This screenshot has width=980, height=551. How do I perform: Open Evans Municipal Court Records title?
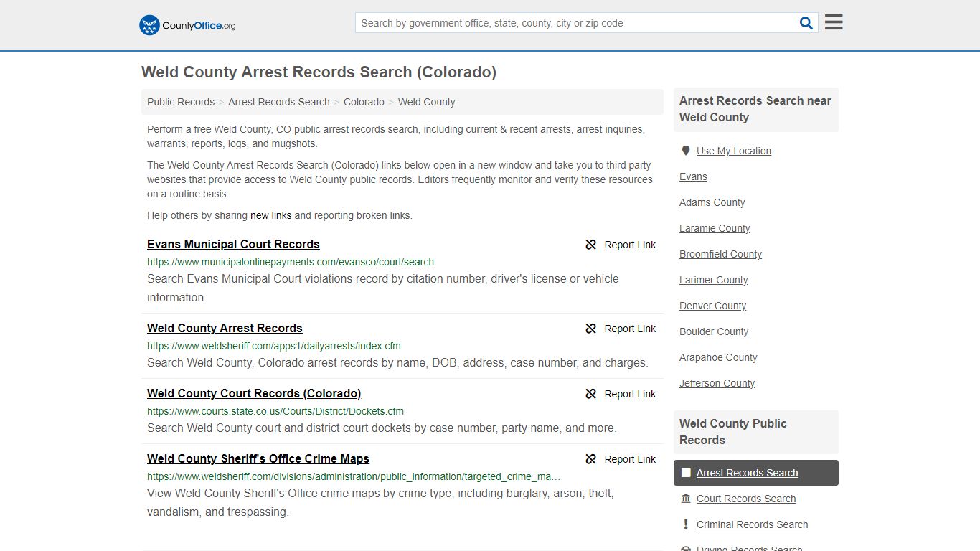click(x=233, y=244)
